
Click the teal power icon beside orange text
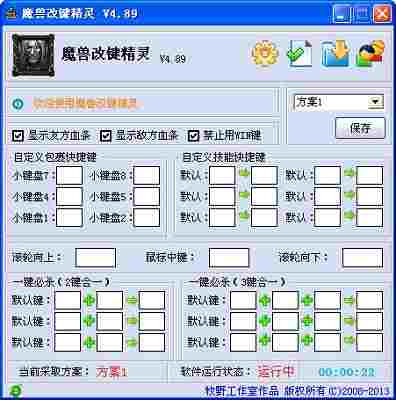click(x=18, y=104)
